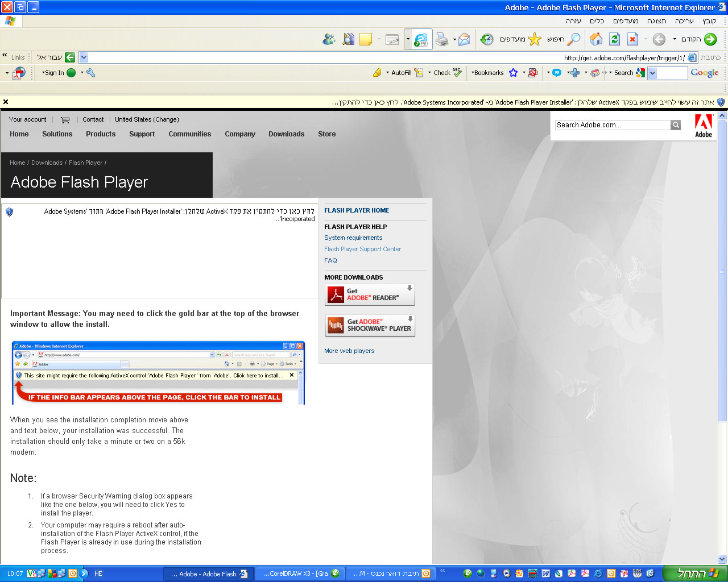Open the Support navigation tab
Screen dimensions: 728x582
point(142,134)
